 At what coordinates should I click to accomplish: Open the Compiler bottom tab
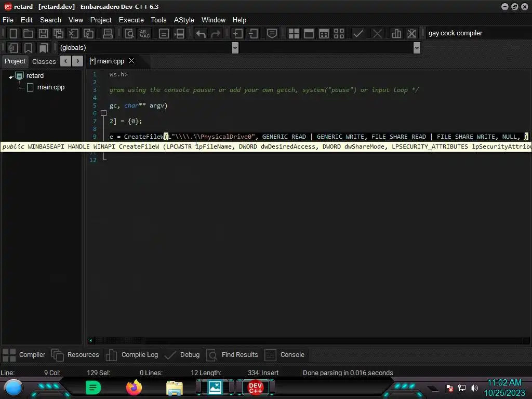[x=24, y=355]
